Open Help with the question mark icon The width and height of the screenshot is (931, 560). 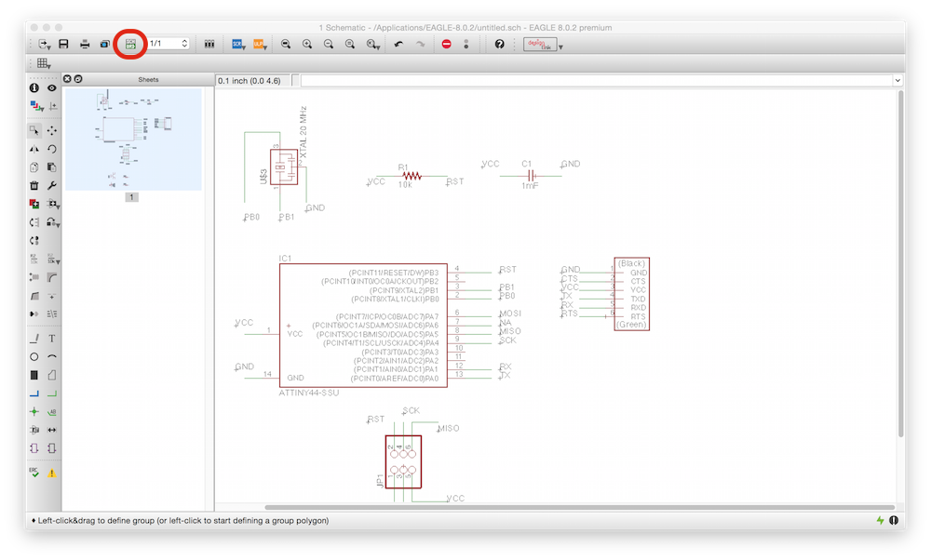click(499, 44)
